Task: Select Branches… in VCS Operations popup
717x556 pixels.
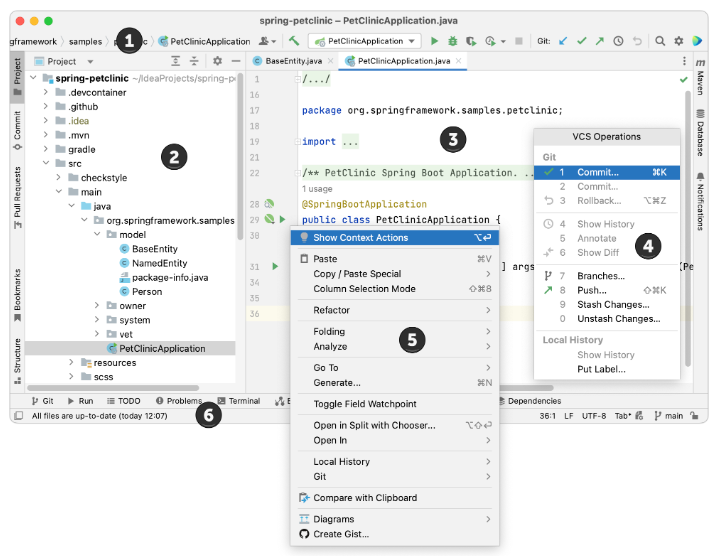Action: click(x=607, y=276)
